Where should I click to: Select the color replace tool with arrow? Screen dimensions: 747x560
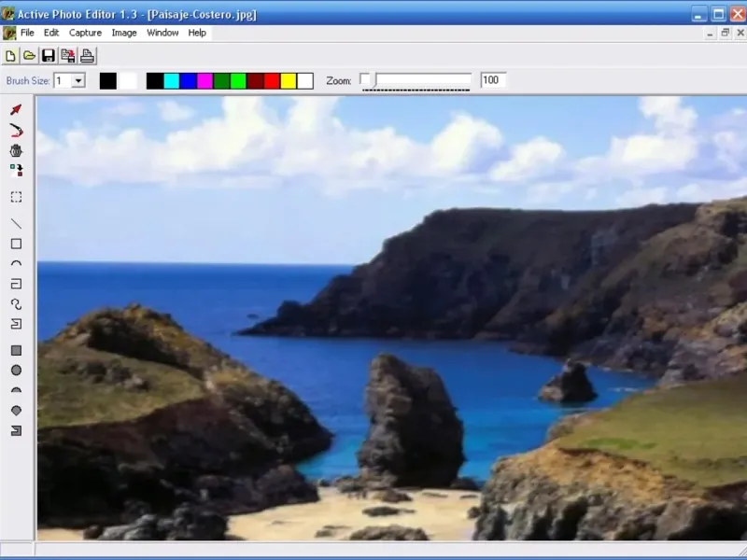click(16, 171)
